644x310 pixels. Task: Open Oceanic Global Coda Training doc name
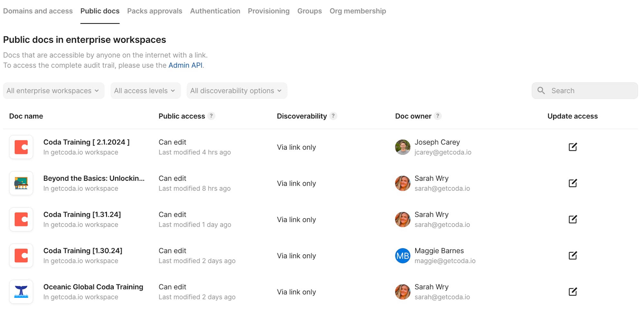pos(93,287)
